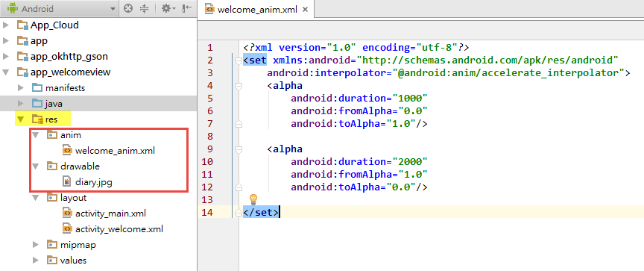Open activity_welcome.xml in the layout folder
644x271 pixels.
tap(119, 229)
